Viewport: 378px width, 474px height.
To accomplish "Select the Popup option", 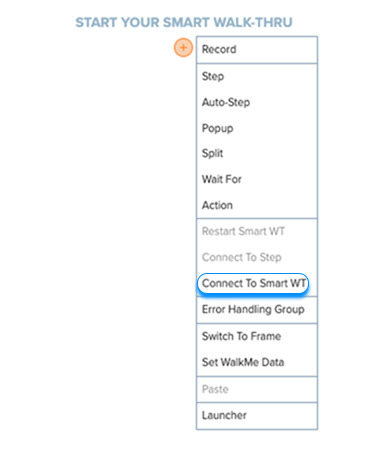I will [x=257, y=128].
